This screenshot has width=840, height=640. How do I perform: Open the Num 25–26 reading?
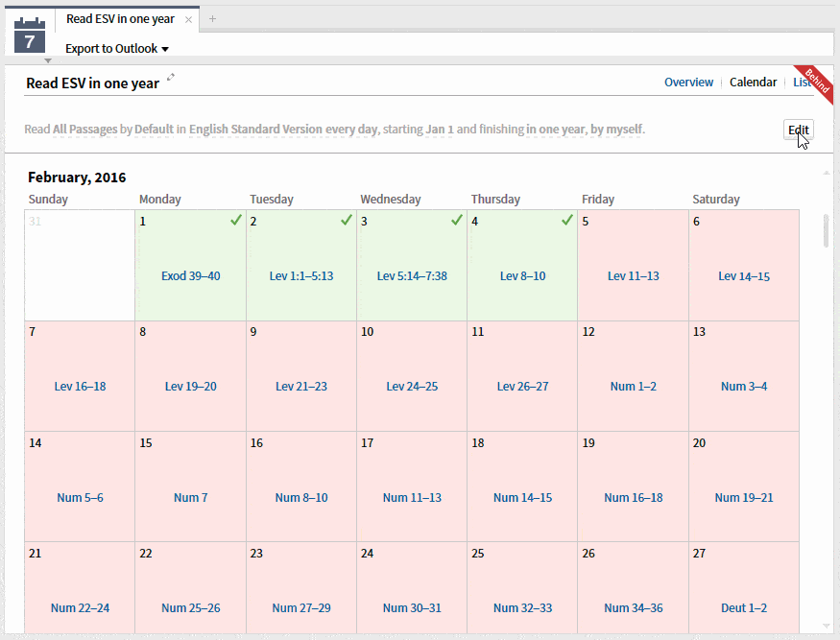pyautogui.click(x=191, y=608)
